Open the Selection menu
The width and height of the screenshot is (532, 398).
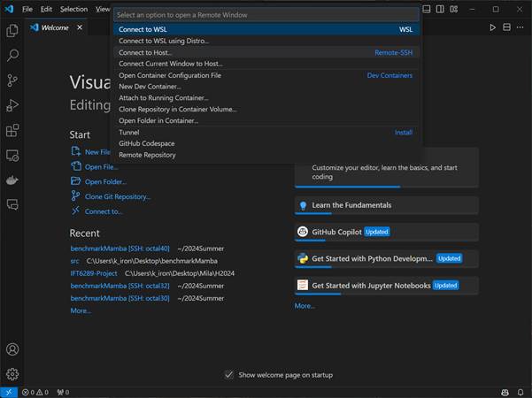point(74,9)
